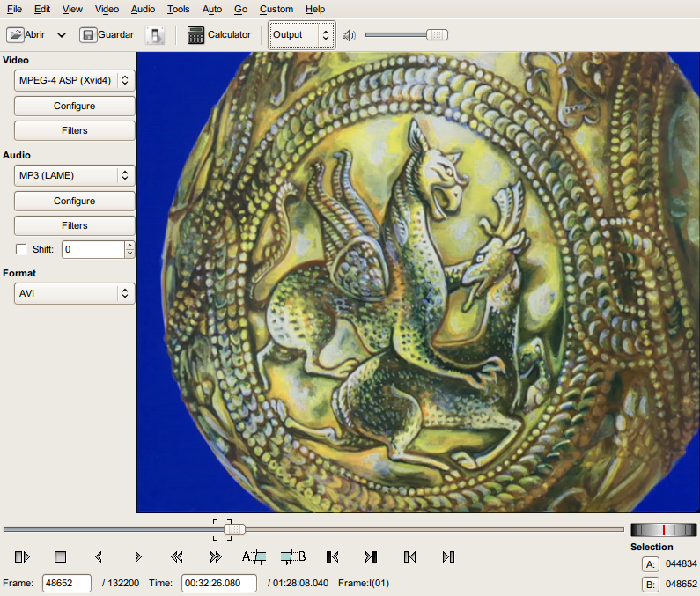Open the AVI format dropdown
The image size is (700, 596).
(75, 293)
